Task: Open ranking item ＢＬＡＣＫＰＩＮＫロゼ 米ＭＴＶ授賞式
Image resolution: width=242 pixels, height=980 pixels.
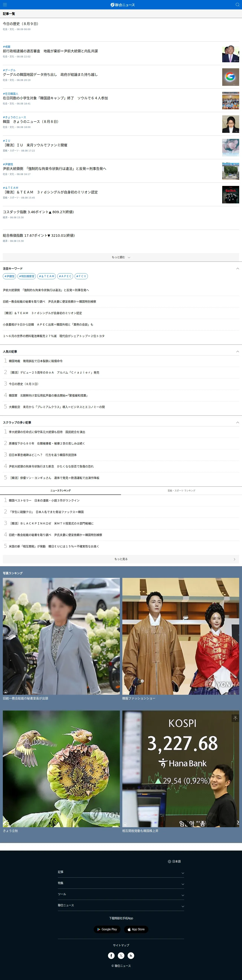Action: pyautogui.click(x=51, y=523)
